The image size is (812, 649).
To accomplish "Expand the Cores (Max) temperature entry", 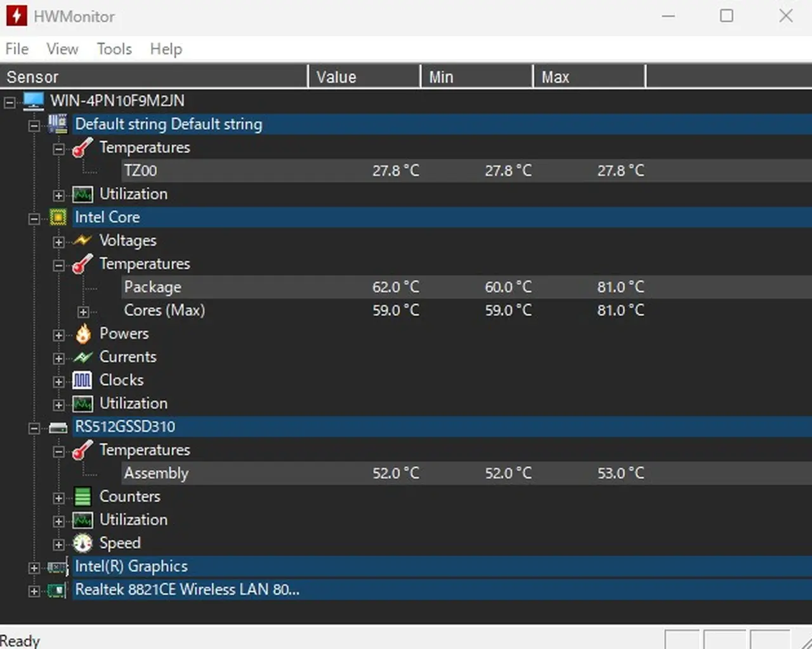I will click(x=83, y=311).
